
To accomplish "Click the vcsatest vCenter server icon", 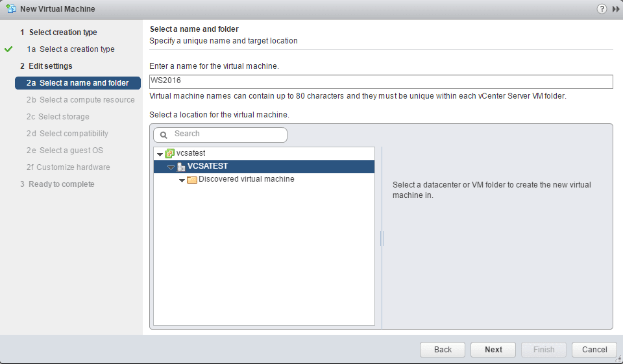I will [x=170, y=153].
